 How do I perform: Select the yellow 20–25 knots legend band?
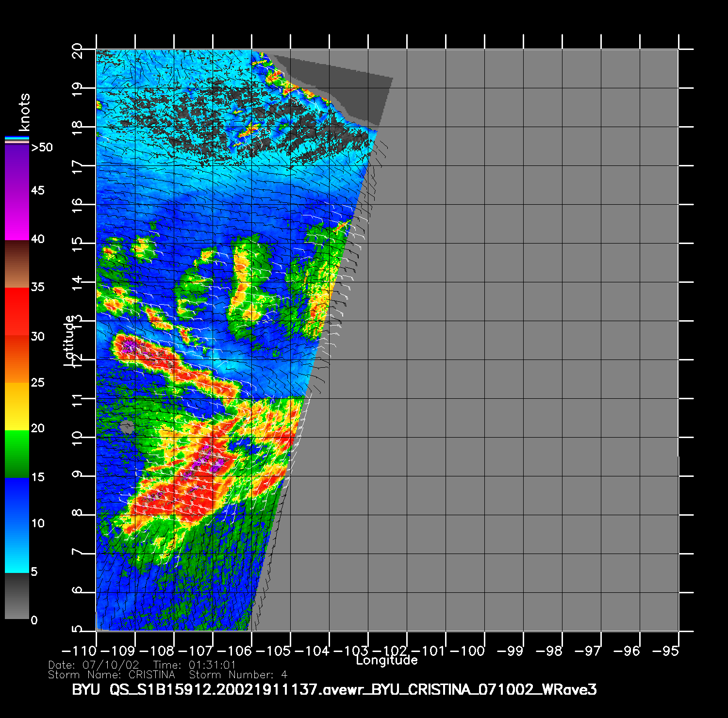tap(17, 406)
